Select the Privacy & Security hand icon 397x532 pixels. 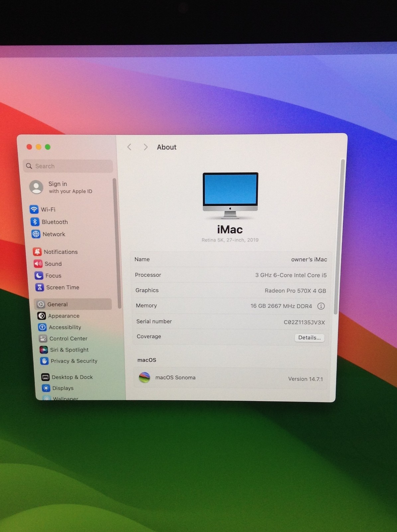44,361
